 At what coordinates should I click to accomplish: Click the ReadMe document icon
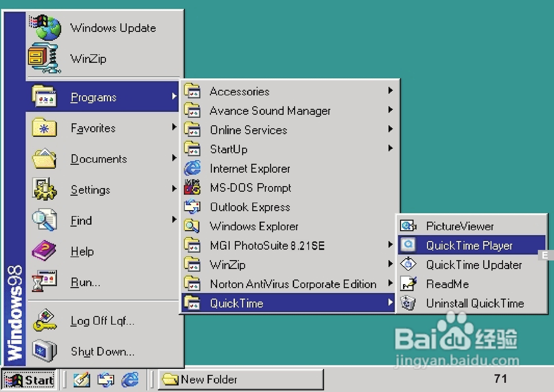408,283
